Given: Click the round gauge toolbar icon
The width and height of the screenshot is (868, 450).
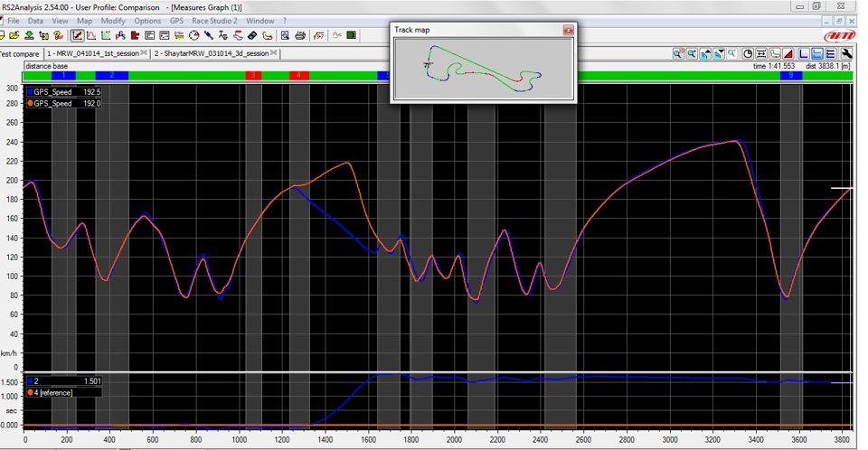Looking at the screenshot, I should [x=193, y=35].
